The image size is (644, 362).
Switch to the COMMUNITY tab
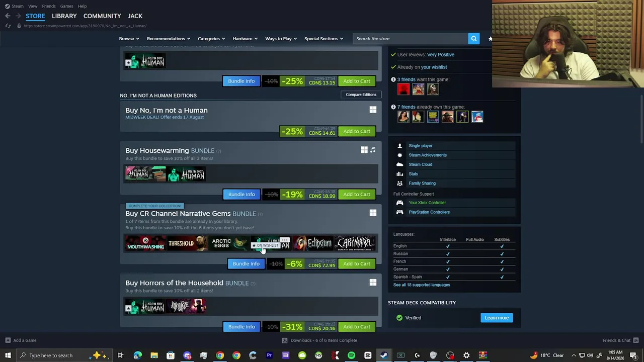102,16
